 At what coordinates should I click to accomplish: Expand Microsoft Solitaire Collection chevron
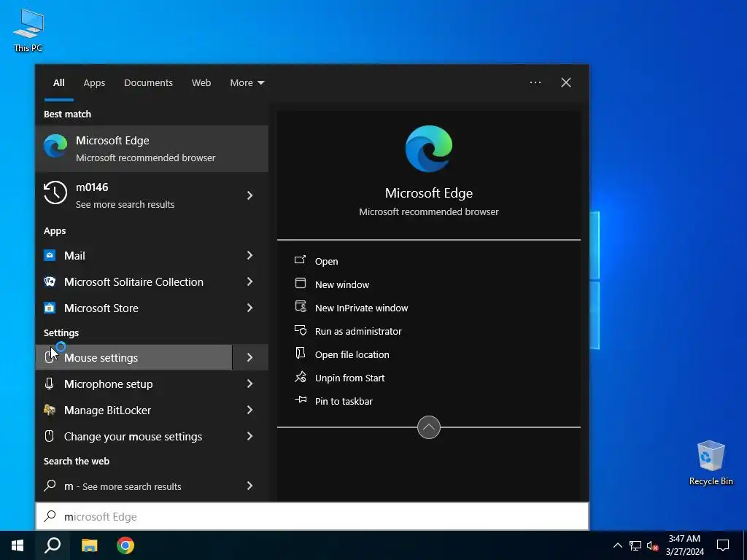(249, 282)
